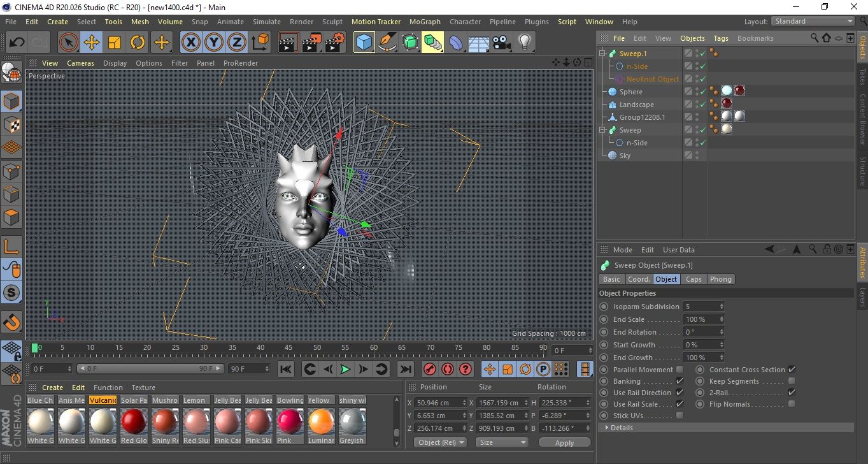Enable Stick UVs checkbox
This screenshot has width=868, height=464.
679,416
